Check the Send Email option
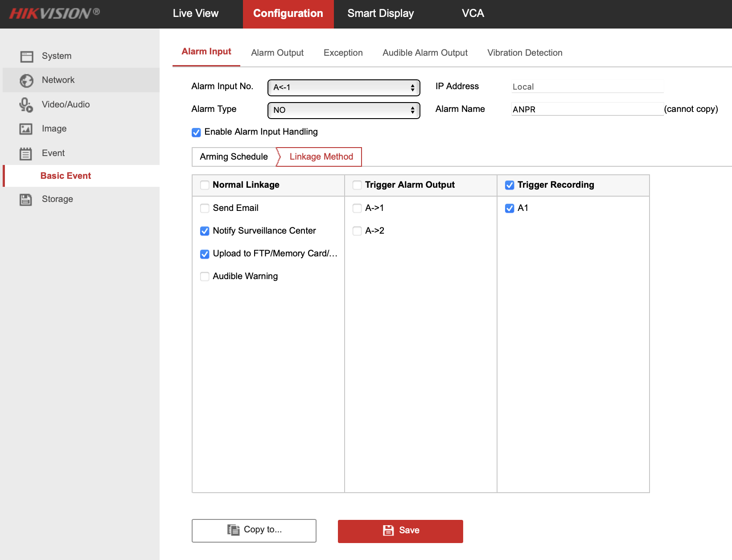The height and width of the screenshot is (560, 732). tap(205, 208)
